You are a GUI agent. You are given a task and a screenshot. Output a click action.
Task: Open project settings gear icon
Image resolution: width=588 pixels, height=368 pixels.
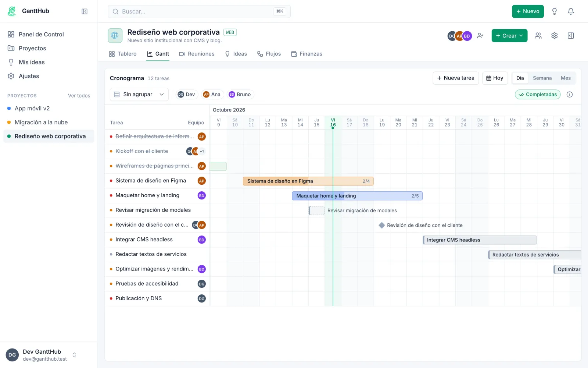click(555, 36)
